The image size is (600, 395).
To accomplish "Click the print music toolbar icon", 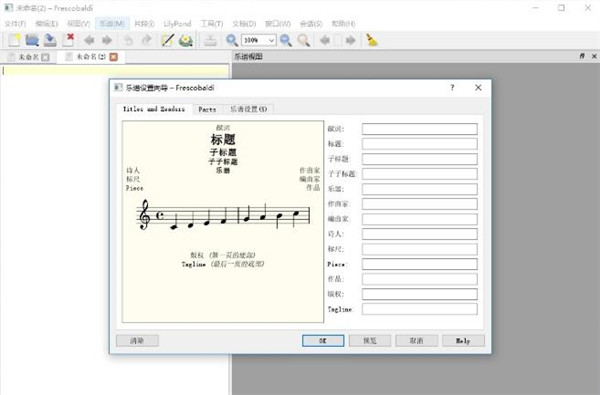I will click(x=210, y=40).
